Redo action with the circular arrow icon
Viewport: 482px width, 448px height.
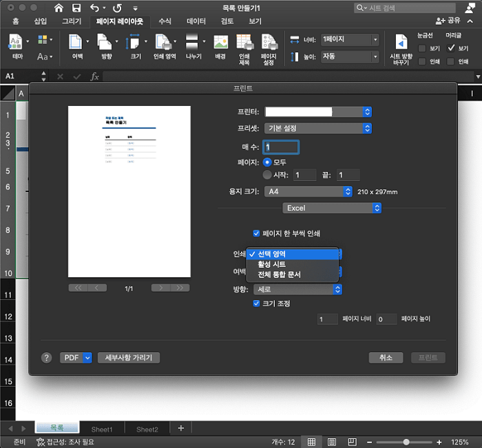click(117, 8)
